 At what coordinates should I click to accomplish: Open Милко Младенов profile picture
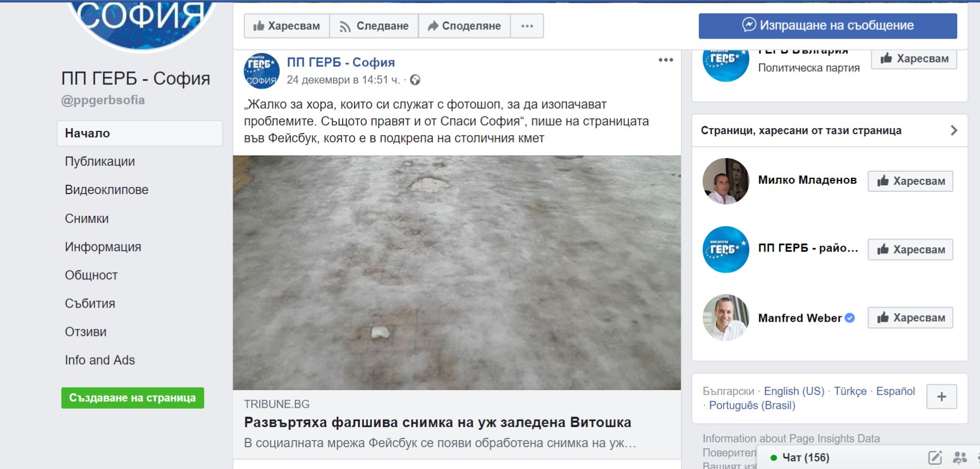pos(726,181)
